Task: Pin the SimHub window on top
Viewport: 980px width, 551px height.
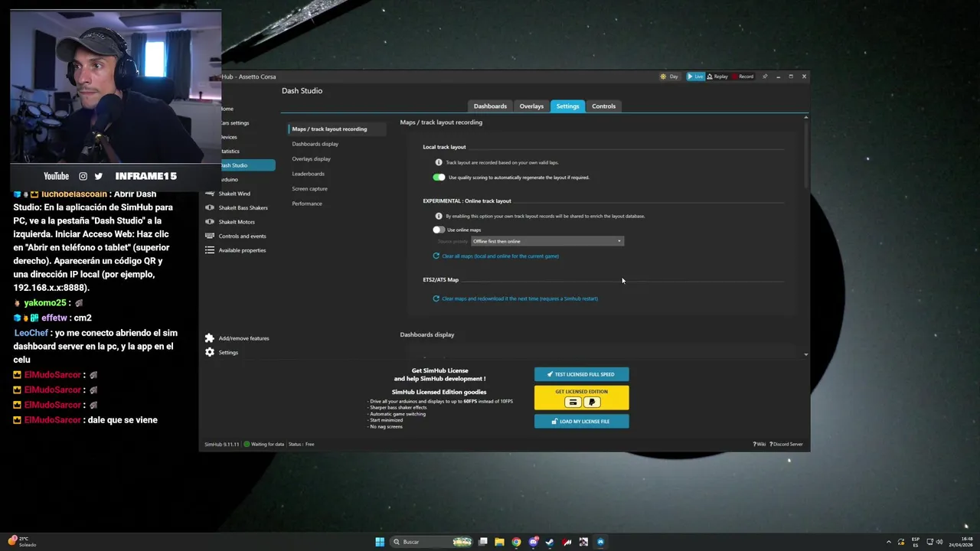Action: (764, 77)
